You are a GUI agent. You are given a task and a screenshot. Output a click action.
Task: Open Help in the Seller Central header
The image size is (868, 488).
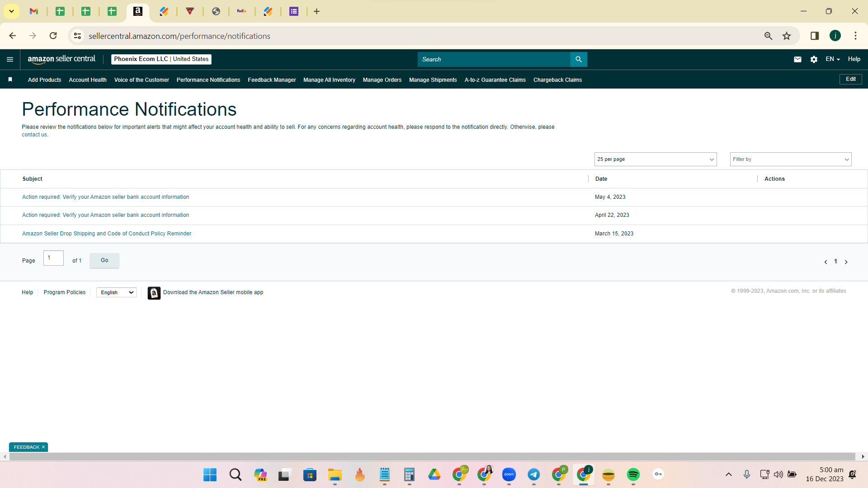coord(854,59)
